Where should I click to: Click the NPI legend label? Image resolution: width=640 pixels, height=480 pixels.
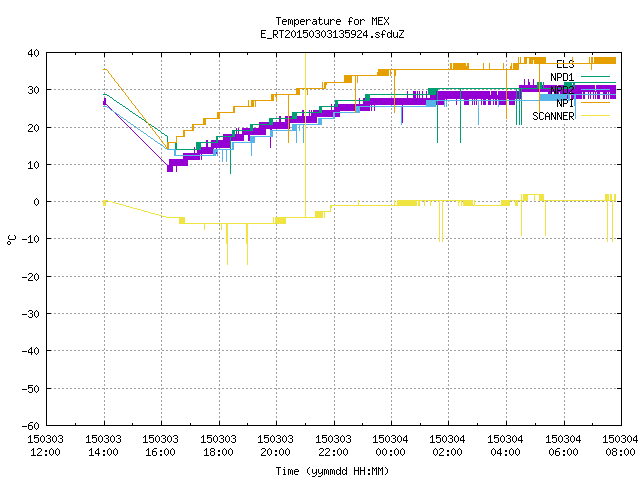tap(565, 103)
